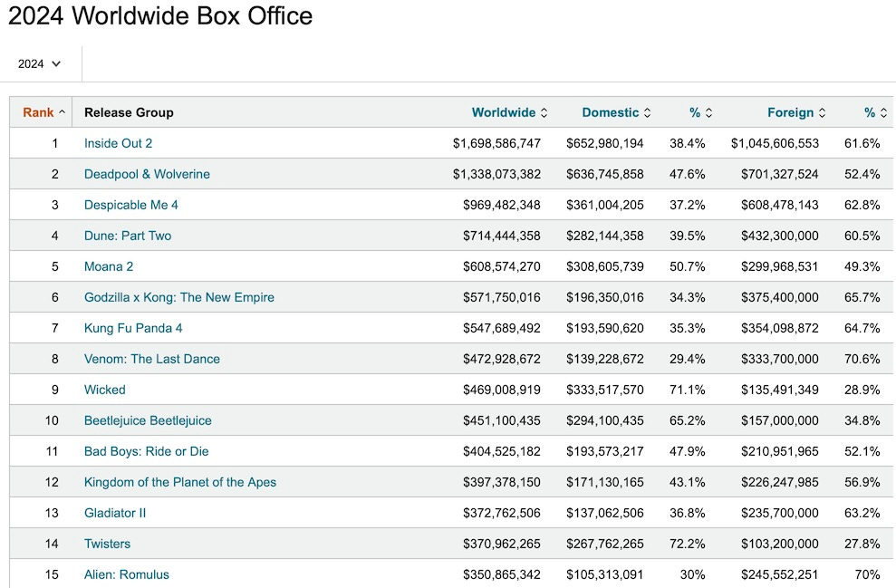The image size is (896, 588).
Task: Open Venom: The Last Dance link
Action: pos(152,360)
